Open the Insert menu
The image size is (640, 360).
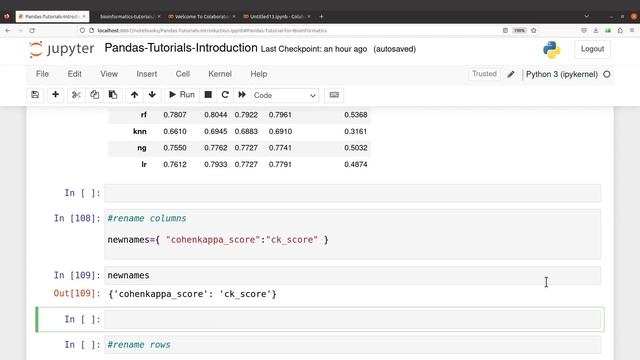147,74
